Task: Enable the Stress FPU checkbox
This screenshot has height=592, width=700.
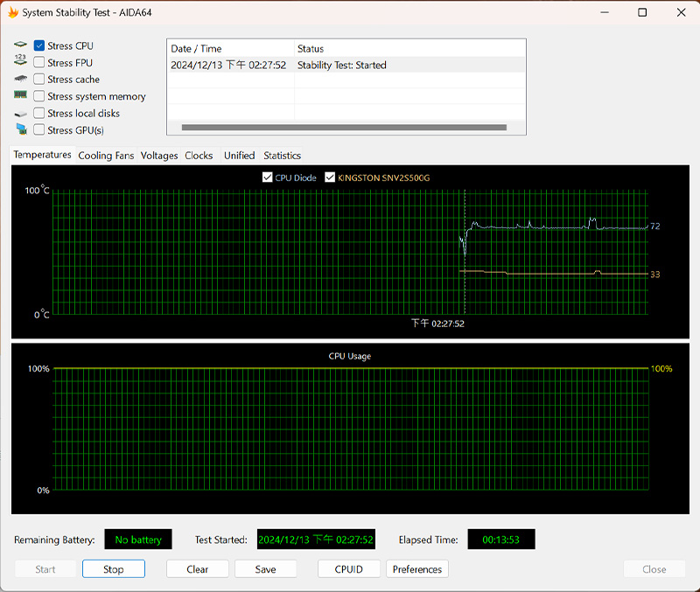Action: click(39, 62)
